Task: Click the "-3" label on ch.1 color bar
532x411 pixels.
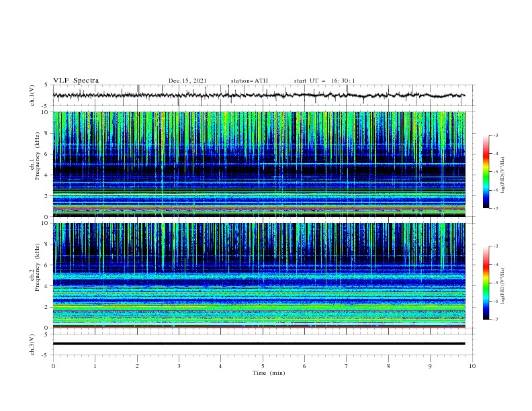Action: [495, 135]
